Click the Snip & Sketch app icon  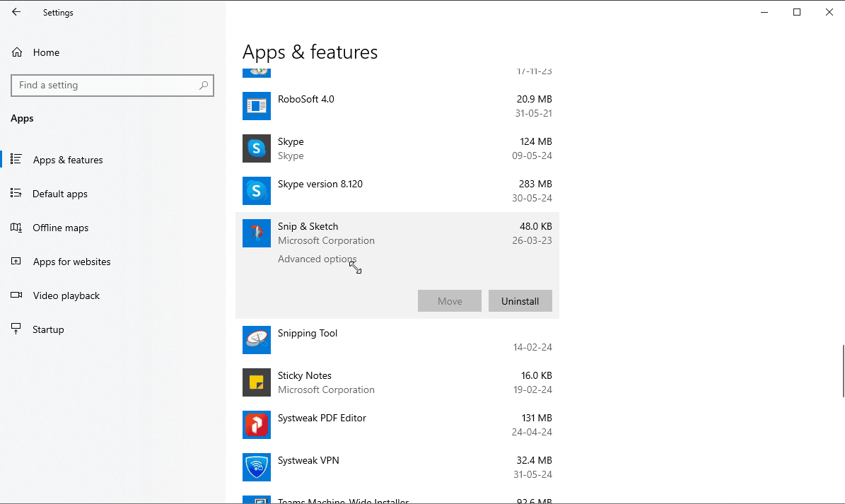coord(256,233)
